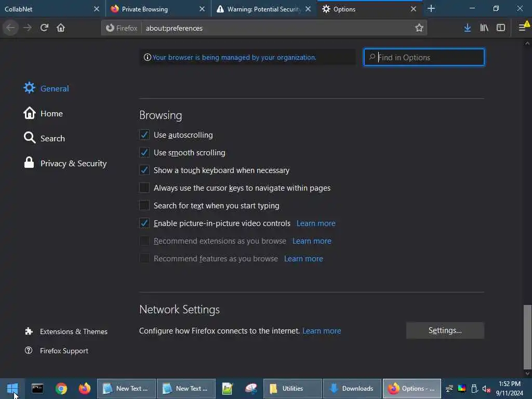Open Utilities folder from taskbar

pos(293,389)
